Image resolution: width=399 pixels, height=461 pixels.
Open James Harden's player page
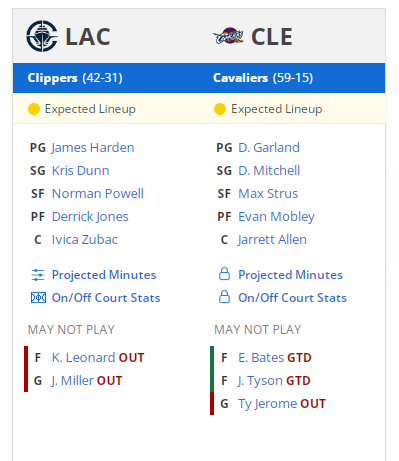(93, 148)
